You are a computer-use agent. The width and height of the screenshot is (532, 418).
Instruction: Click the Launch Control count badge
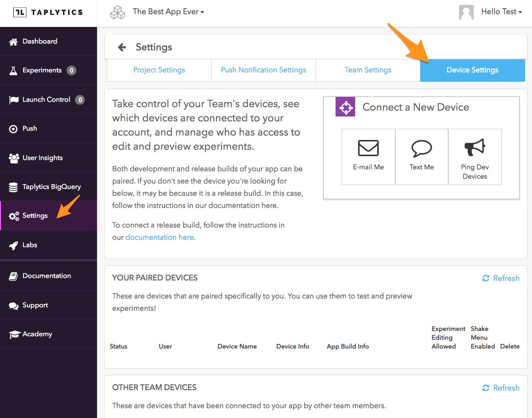click(80, 100)
